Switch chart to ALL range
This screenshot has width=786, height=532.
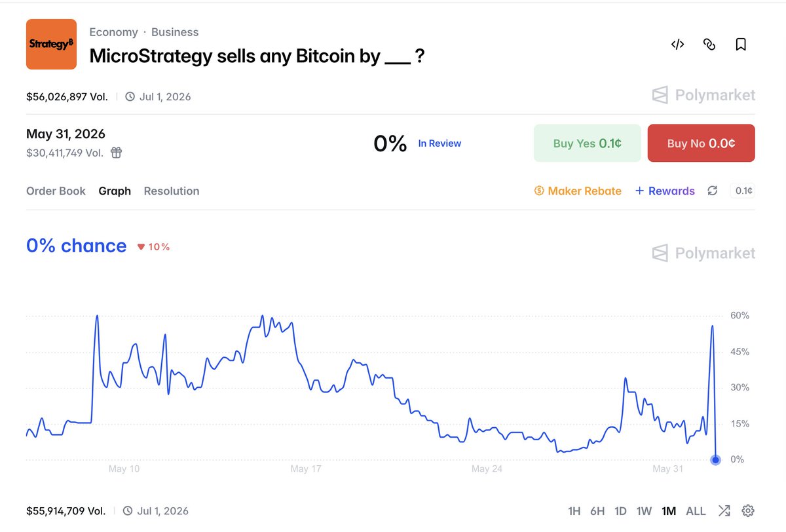(x=696, y=511)
